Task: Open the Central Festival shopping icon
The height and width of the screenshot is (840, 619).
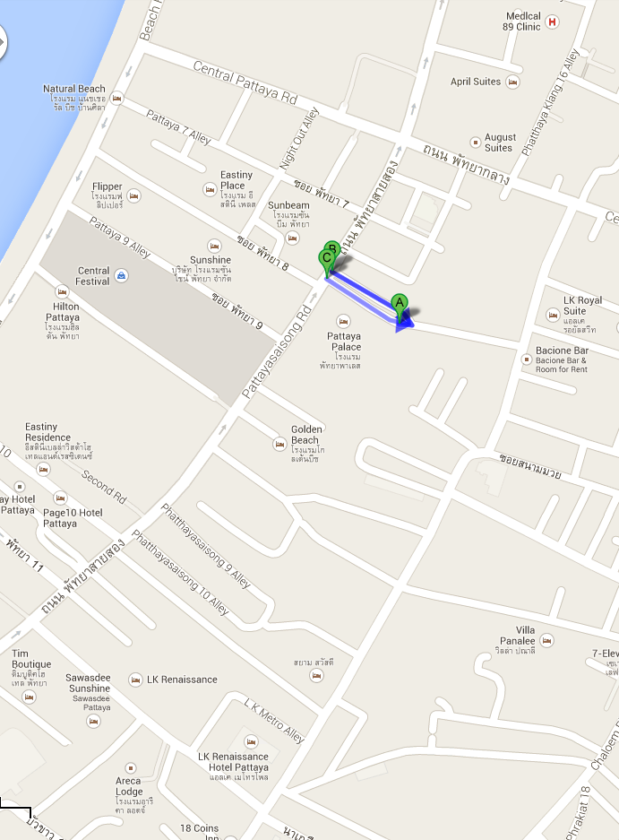Action: [122, 275]
